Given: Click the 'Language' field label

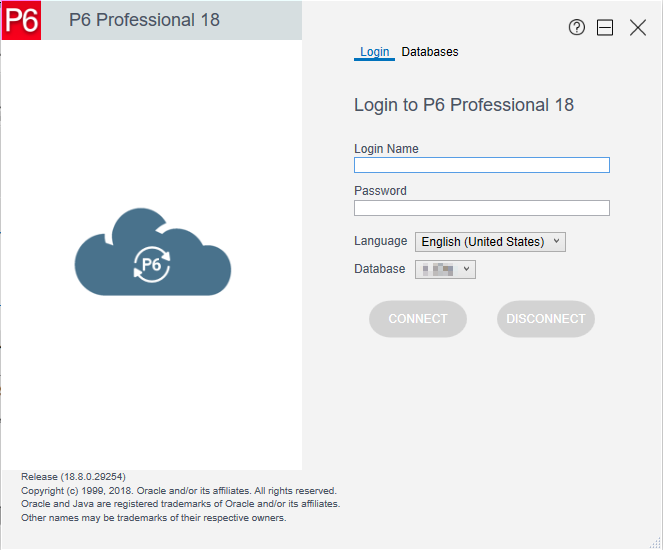Looking at the screenshot, I should click(x=380, y=241).
